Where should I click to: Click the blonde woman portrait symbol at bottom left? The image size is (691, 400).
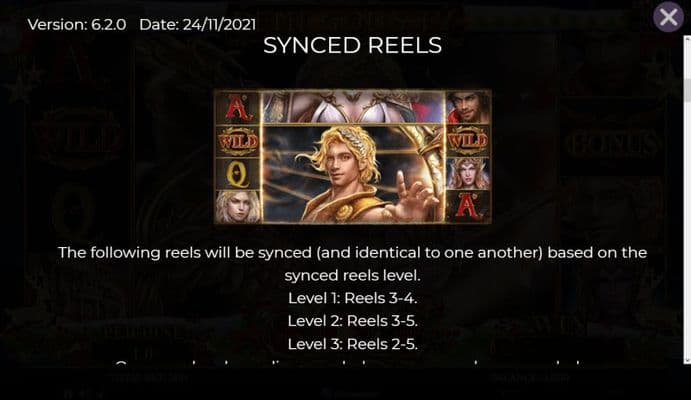[238, 206]
